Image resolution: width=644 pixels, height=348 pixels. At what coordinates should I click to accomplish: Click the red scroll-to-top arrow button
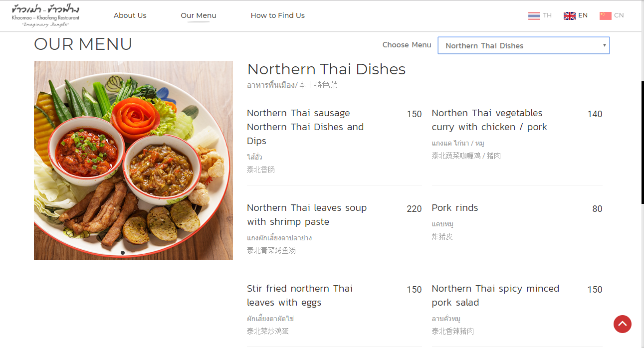click(x=622, y=324)
